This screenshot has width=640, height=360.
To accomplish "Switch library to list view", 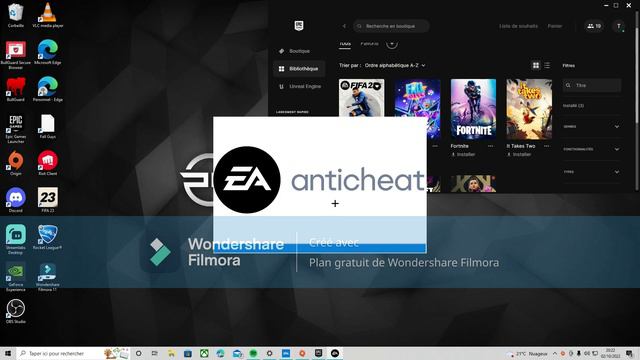I will coord(547,65).
